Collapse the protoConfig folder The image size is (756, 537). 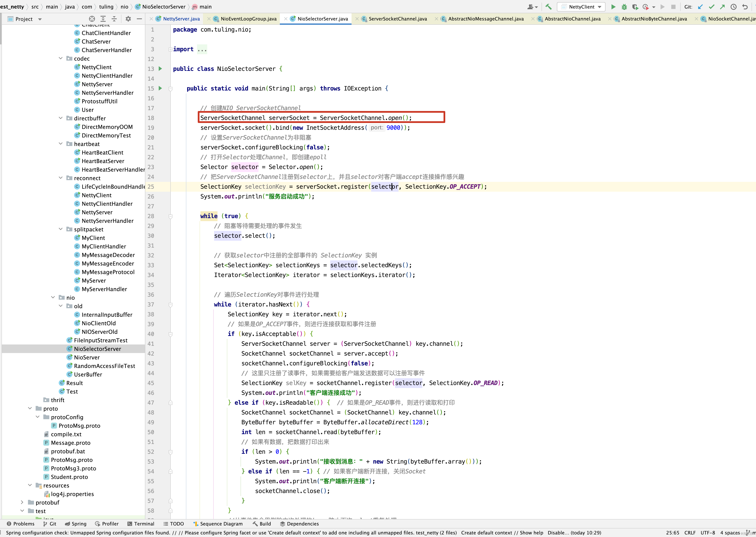pyautogui.click(x=37, y=417)
